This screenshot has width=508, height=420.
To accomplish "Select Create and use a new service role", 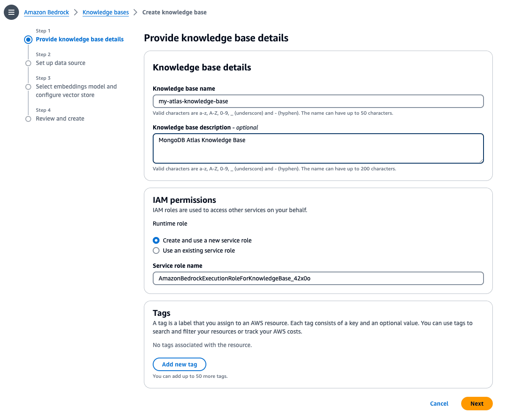I will [156, 240].
